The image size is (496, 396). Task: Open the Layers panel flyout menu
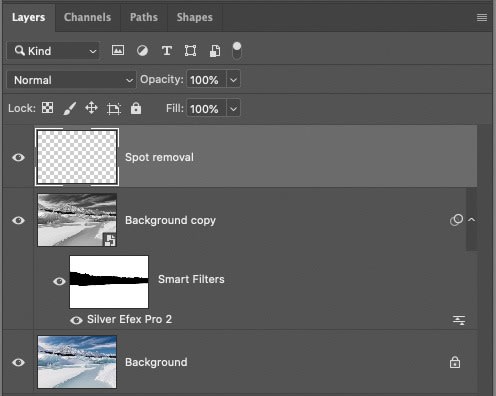(482, 17)
